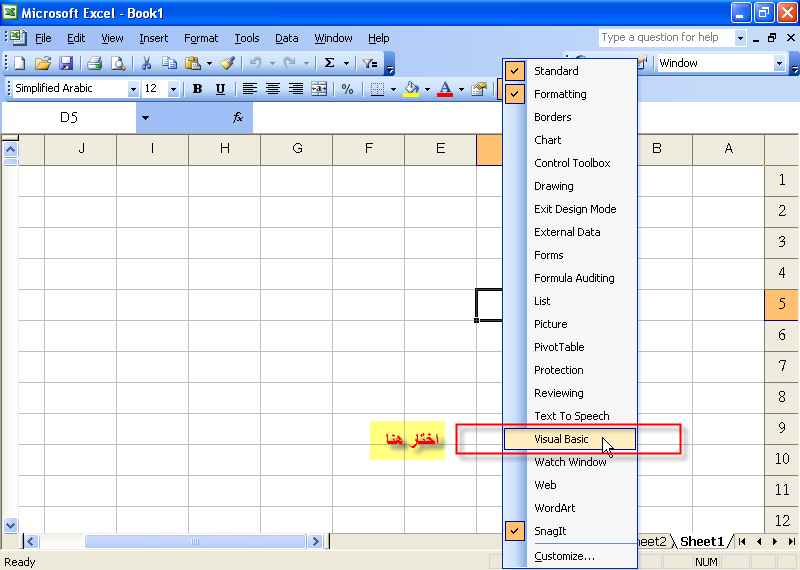Open the Insert menu
The width and height of the screenshot is (800, 570).
click(154, 38)
